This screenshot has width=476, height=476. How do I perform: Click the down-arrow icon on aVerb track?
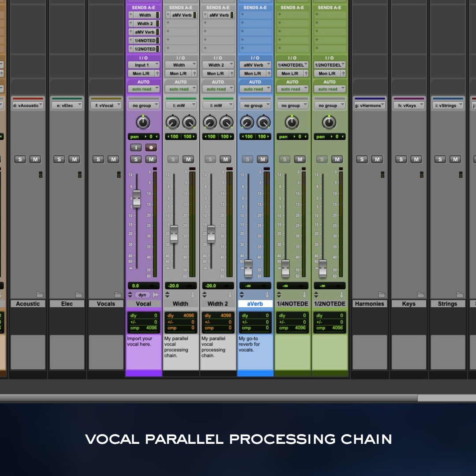tap(267, 294)
